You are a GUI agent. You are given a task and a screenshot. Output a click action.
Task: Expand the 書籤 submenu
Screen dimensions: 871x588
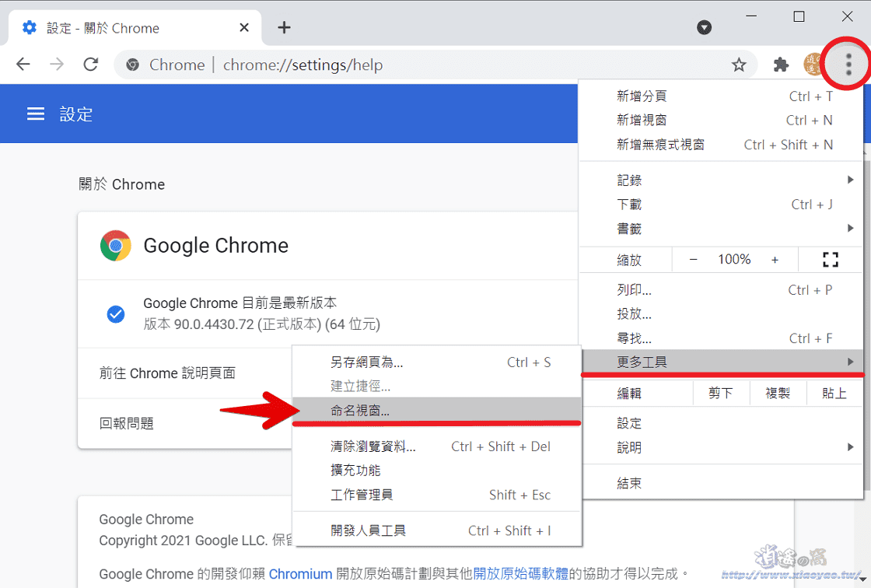[721, 229]
